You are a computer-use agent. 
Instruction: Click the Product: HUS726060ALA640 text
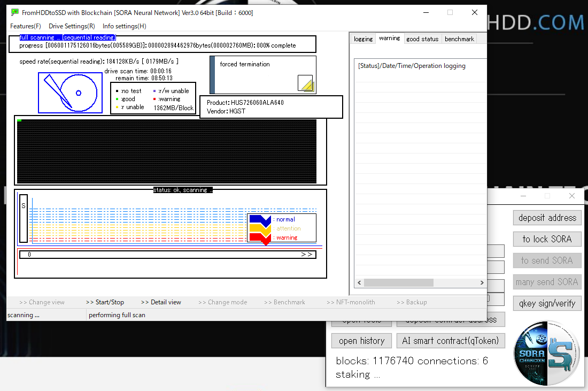[245, 103]
